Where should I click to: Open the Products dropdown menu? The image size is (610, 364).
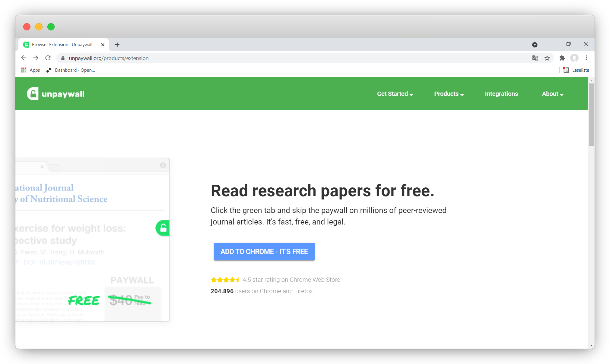tap(449, 94)
